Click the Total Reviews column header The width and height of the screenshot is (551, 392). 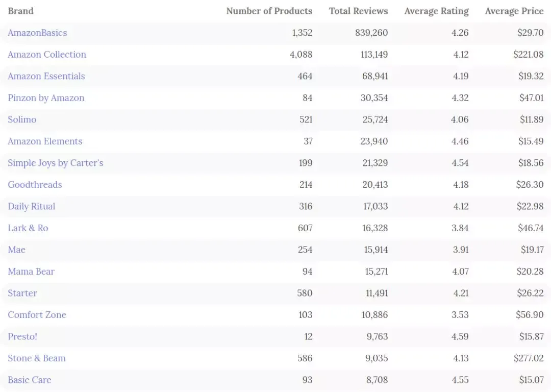pos(359,11)
